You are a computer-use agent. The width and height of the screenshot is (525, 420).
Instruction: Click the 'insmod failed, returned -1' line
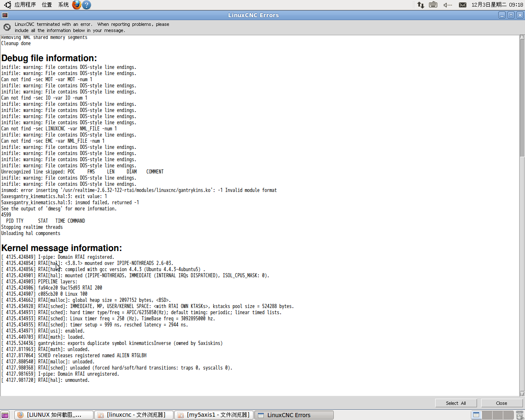coord(70,203)
